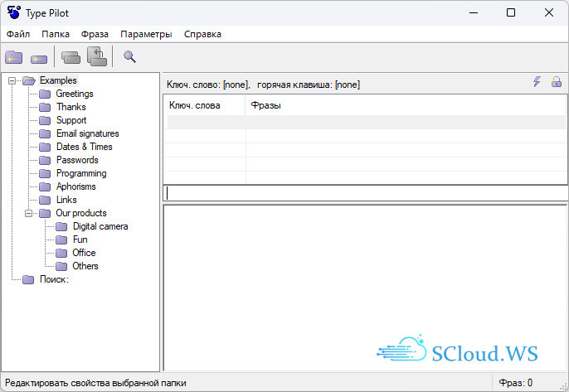Viewport: 569px width, 392px height.
Task: Click the toolbar icon with arrow over windows
Action: pos(97,56)
